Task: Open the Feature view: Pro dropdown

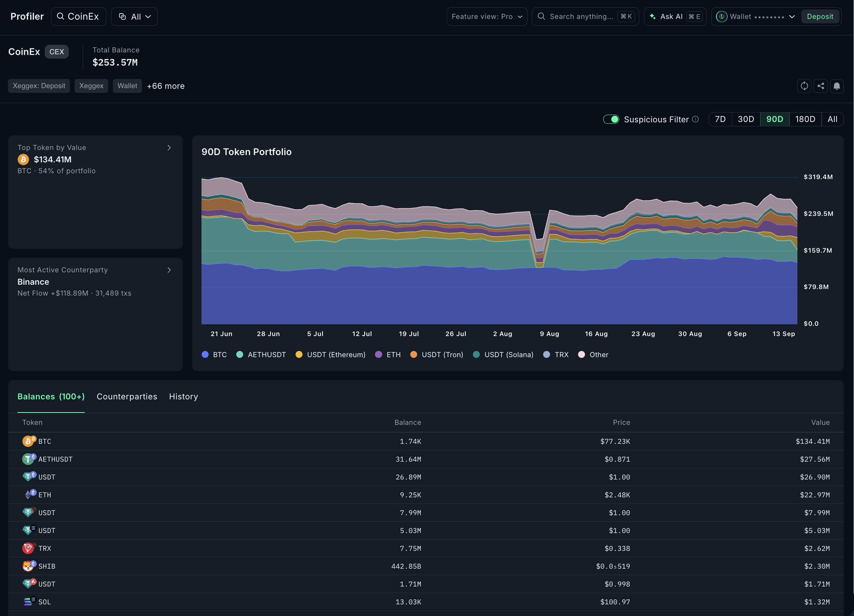Action: (486, 17)
